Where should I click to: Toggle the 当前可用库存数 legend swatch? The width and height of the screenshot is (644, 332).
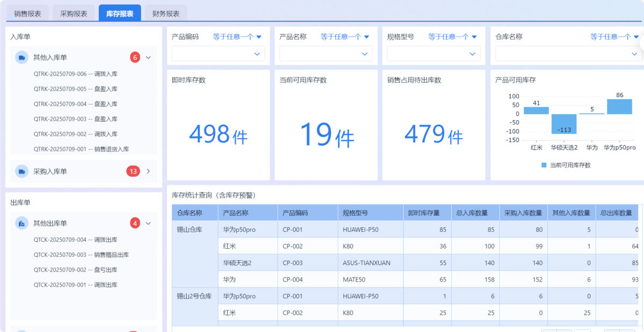544,165
